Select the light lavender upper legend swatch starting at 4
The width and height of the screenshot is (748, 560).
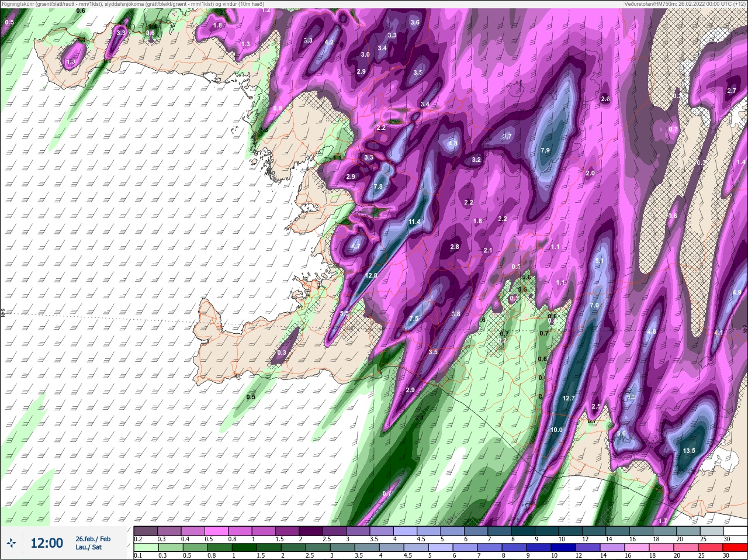(406, 531)
